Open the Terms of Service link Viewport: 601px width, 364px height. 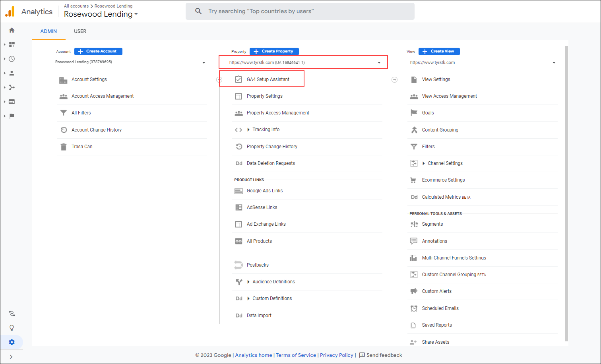tap(296, 355)
